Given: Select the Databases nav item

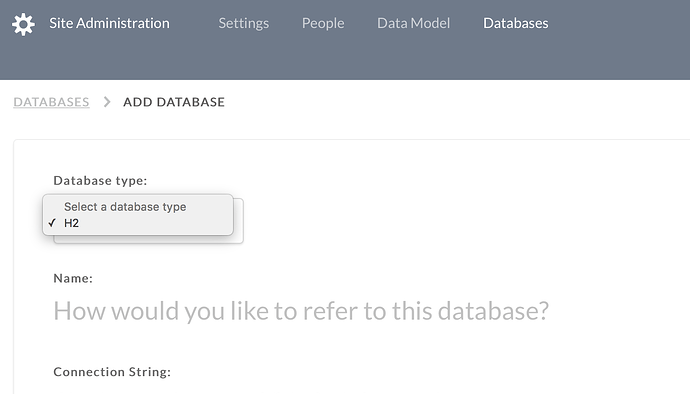Looking at the screenshot, I should [515, 23].
